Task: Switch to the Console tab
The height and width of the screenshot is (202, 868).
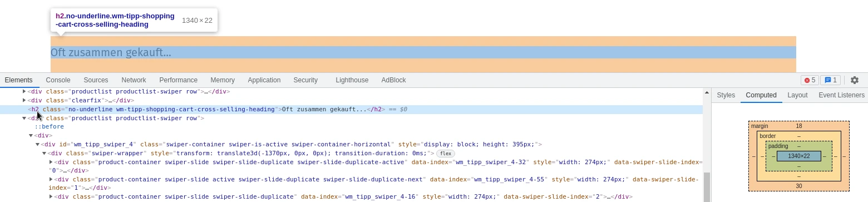Action: (58, 80)
